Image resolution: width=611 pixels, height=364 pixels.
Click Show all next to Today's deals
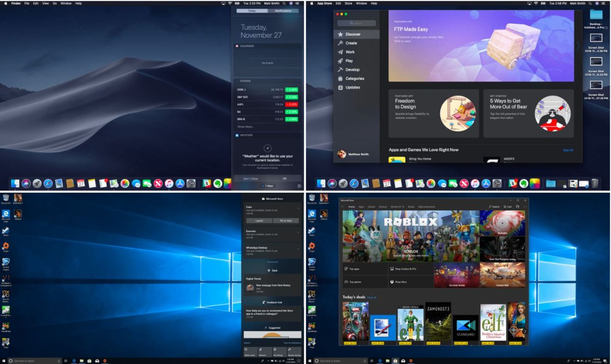tap(371, 297)
